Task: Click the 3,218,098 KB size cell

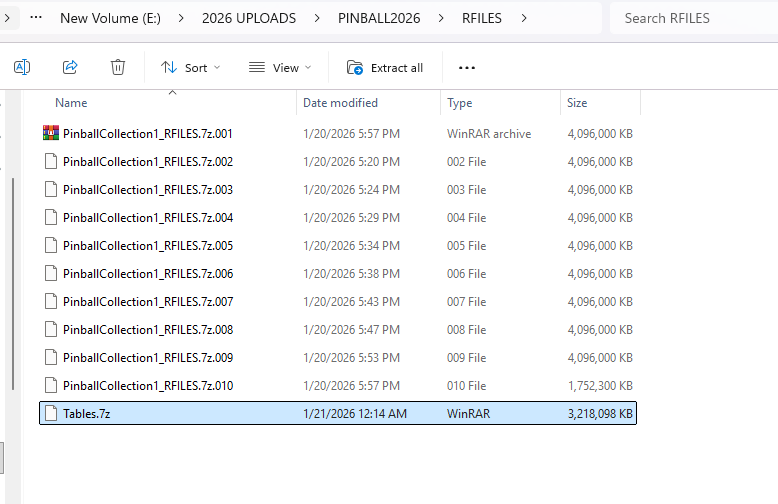Action: pyautogui.click(x=600, y=414)
